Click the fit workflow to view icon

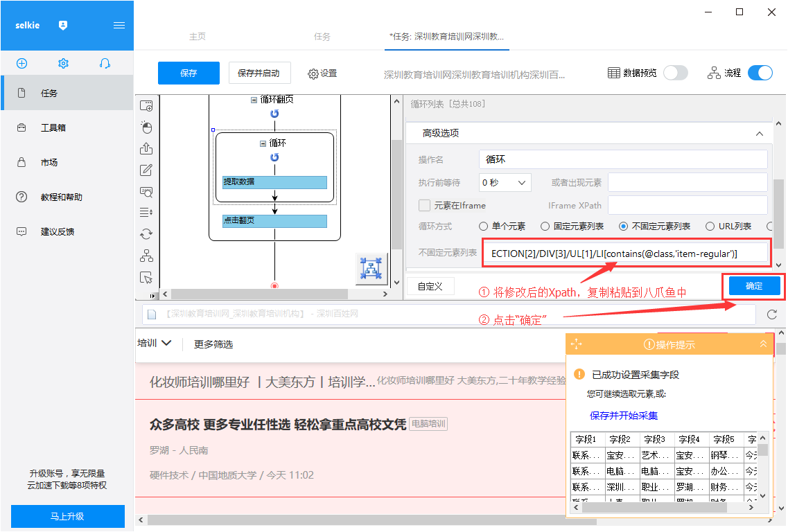pyautogui.click(x=371, y=268)
